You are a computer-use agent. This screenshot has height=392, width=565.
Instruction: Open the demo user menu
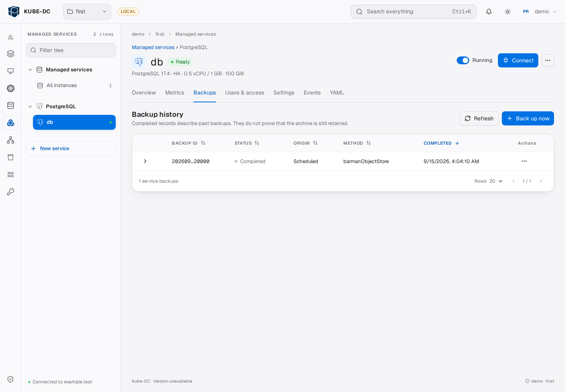click(540, 12)
